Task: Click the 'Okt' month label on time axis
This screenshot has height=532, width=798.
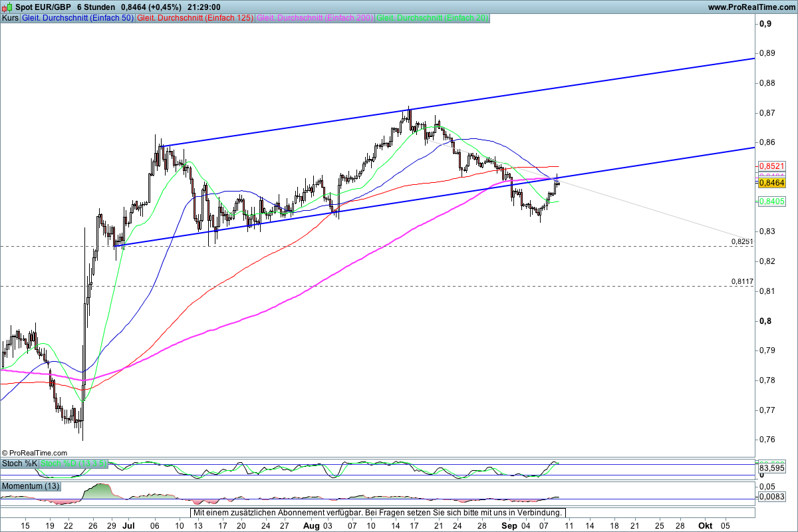Action: (704, 525)
